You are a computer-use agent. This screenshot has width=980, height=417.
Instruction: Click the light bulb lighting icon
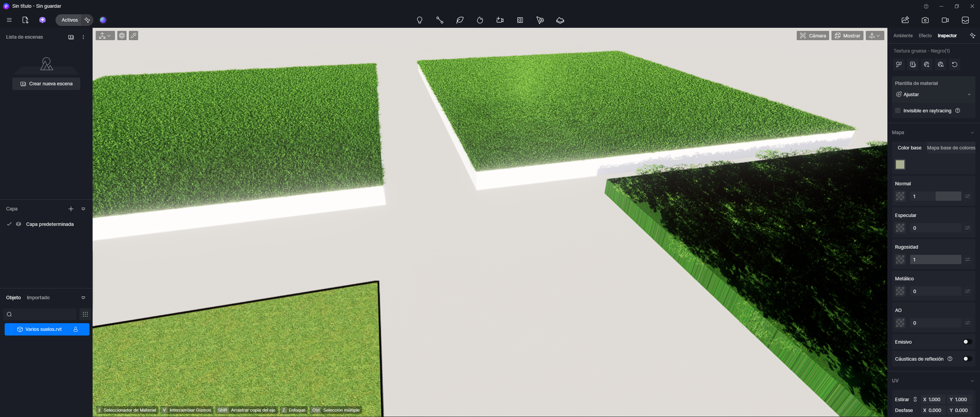point(419,20)
